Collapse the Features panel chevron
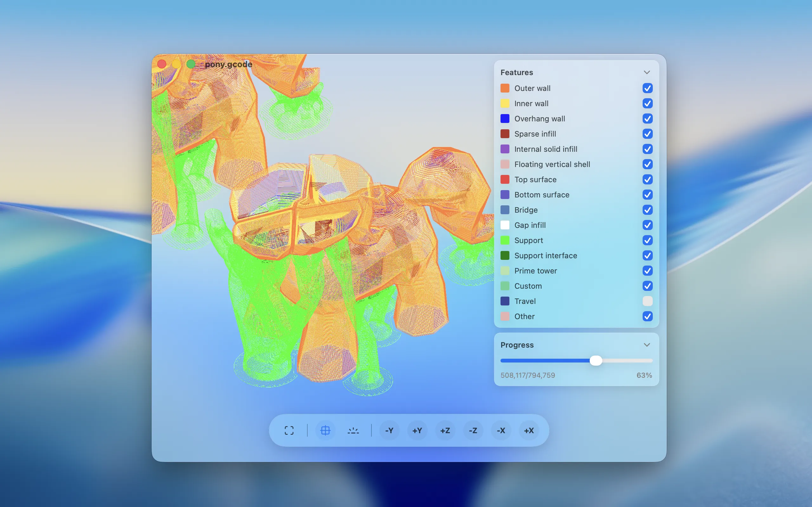The image size is (812, 507). (x=646, y=73)
